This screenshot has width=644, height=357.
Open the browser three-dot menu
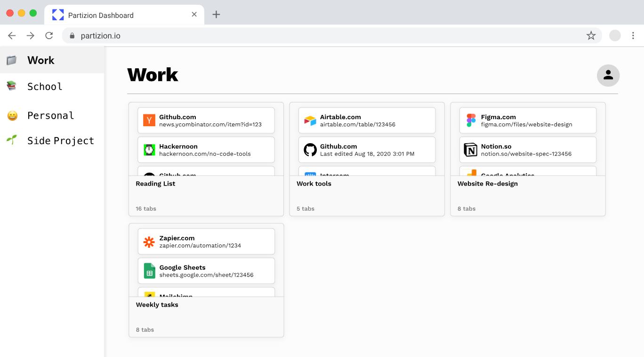(x=633, y=36)
